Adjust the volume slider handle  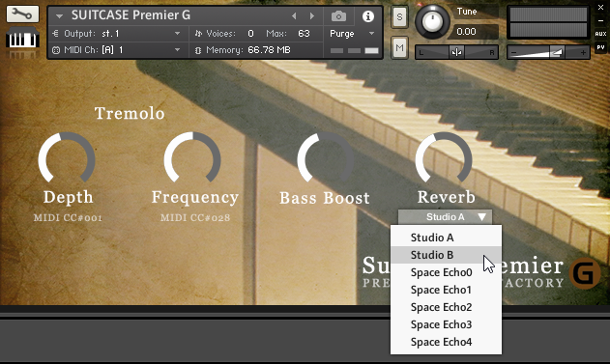[556, 52]
